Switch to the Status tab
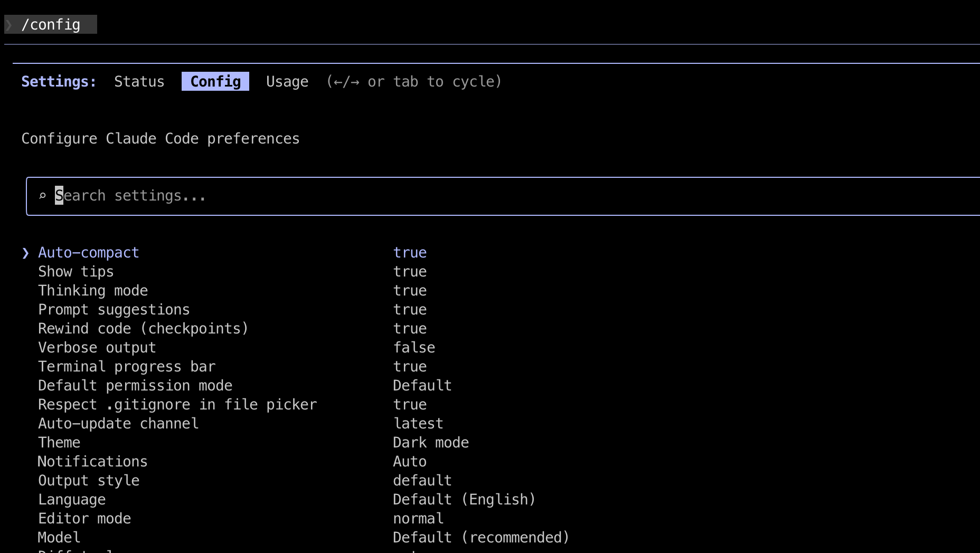980x553 pixels. click(x=139, y=82)
